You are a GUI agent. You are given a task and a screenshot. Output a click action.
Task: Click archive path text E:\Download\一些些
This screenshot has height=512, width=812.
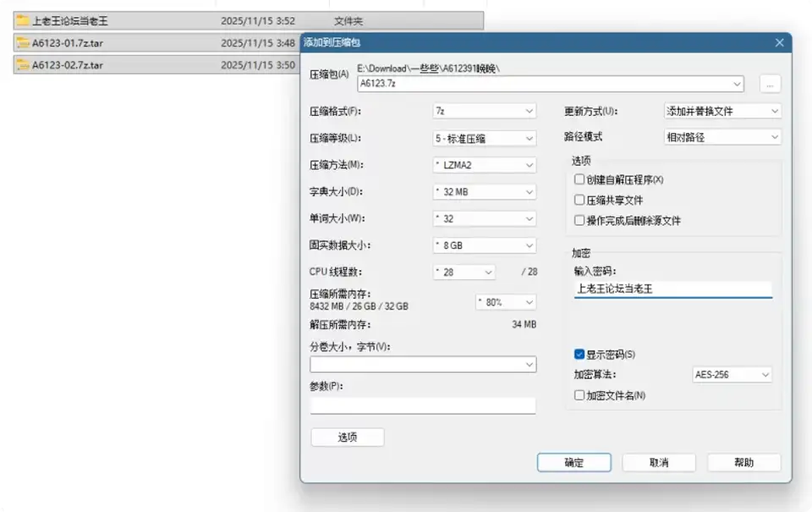398,69
